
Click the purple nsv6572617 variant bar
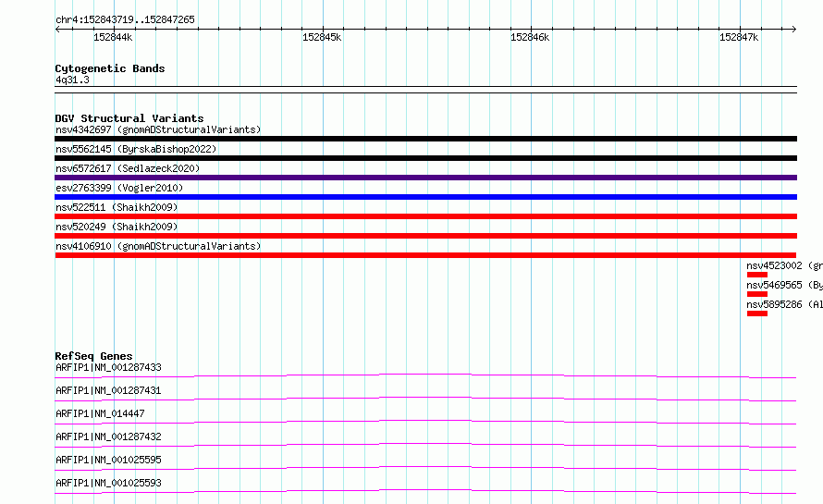(x=425, y=178)
